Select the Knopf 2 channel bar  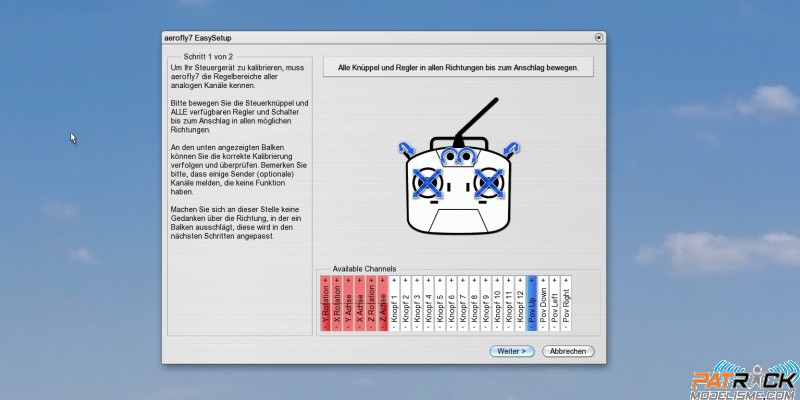click(x=406, y=303)
